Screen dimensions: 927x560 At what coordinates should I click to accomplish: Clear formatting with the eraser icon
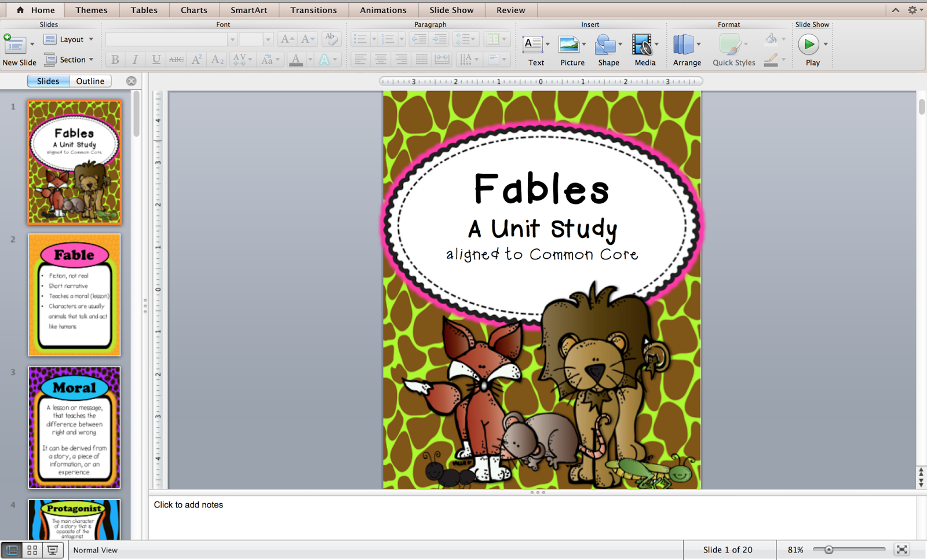click(331, 39)
